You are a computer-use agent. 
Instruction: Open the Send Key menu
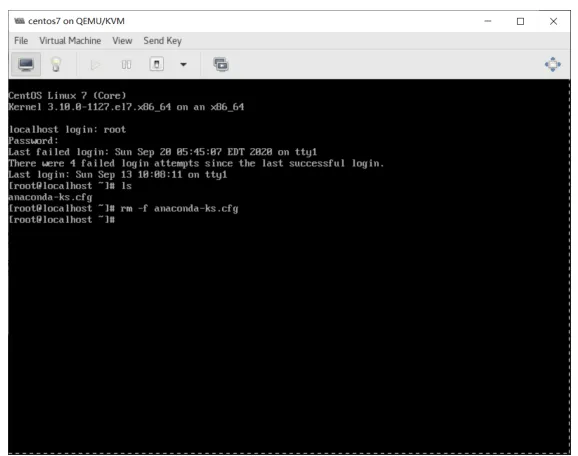pyautogui.click(x=163, y=41)
